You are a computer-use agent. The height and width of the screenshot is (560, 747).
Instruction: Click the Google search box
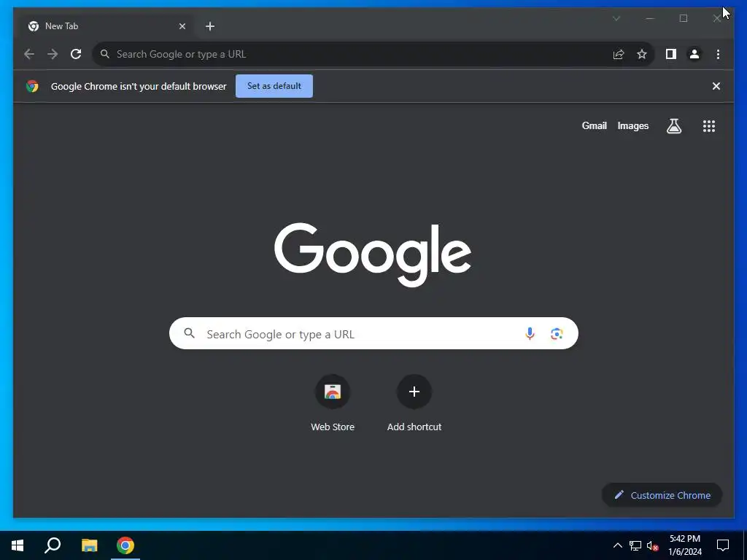click(x=373, y=333)
